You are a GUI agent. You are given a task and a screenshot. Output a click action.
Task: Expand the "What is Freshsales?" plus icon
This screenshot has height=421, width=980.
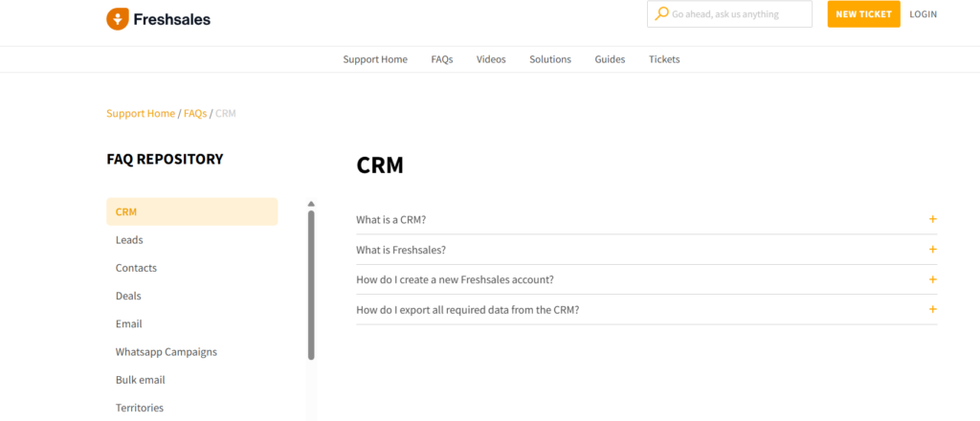pyautogui.click(x=932, y=250)
